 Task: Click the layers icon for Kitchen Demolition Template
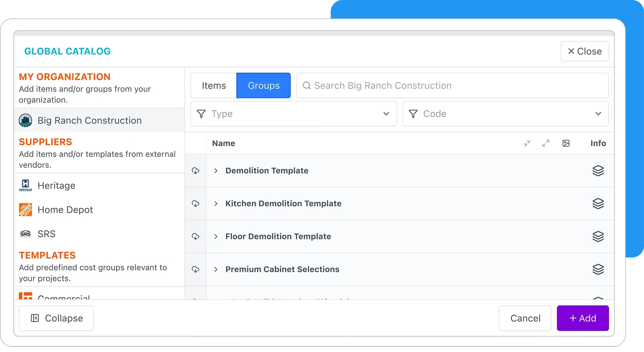point(598,204)
